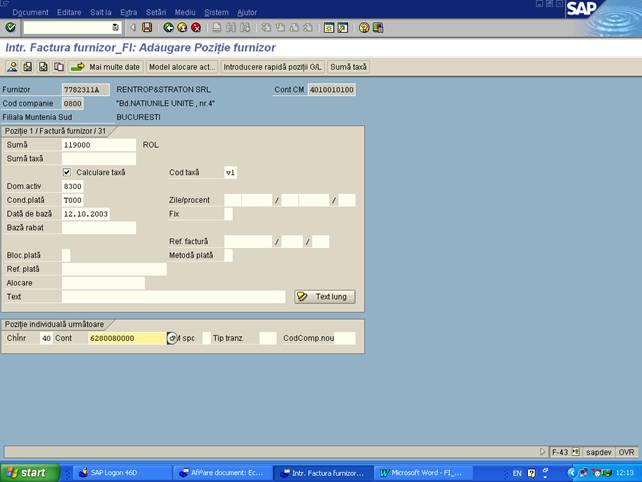Click the Text lung button
642x482 pixels.
point(325,297)
